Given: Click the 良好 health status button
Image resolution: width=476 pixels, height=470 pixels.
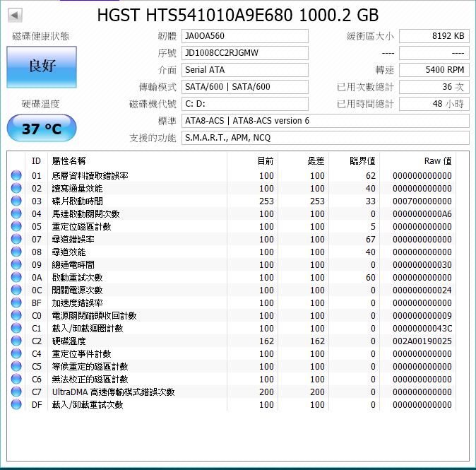Looking at the screenshot, I should pyautogui.click(x=42, y=67).
